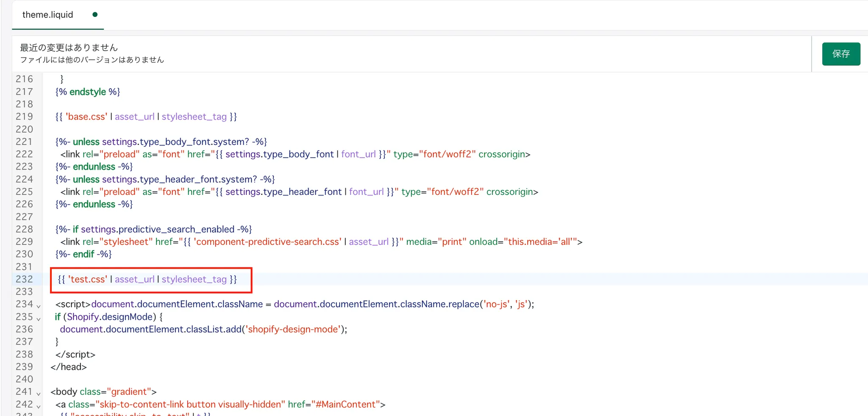Click the 'base.css' stylesheet tag line
868x416 pixels.
tap(146, 116)
